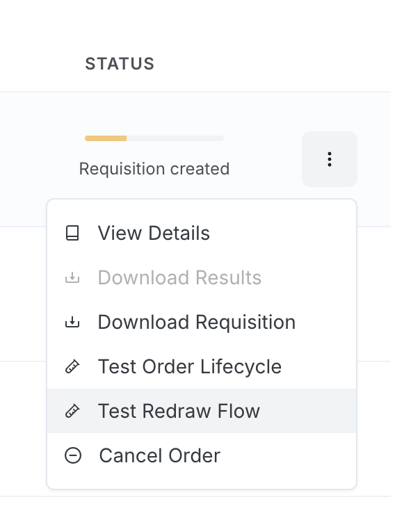Click the test-tube icon beside Test Redraw Flow

(72, 412)
